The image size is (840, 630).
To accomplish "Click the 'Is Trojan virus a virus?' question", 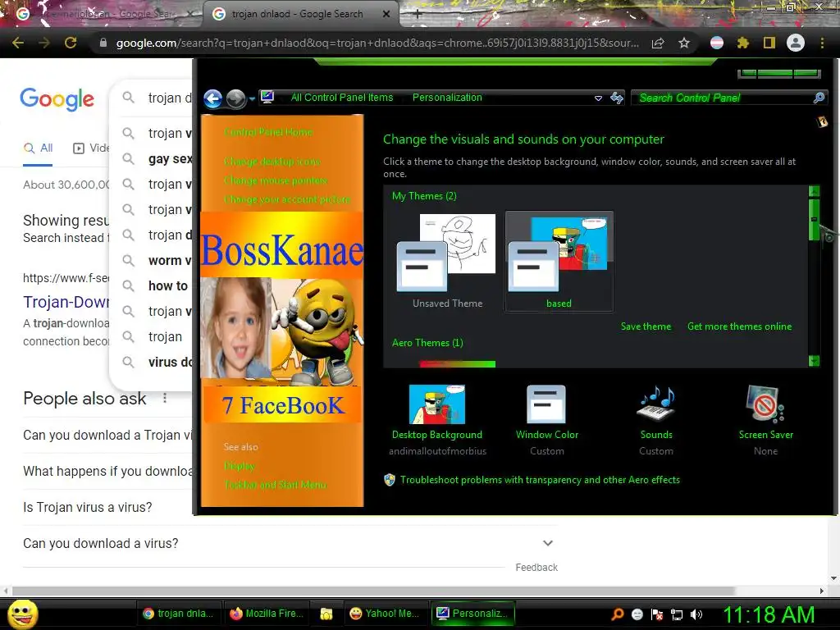I will [x=87, y=507].
